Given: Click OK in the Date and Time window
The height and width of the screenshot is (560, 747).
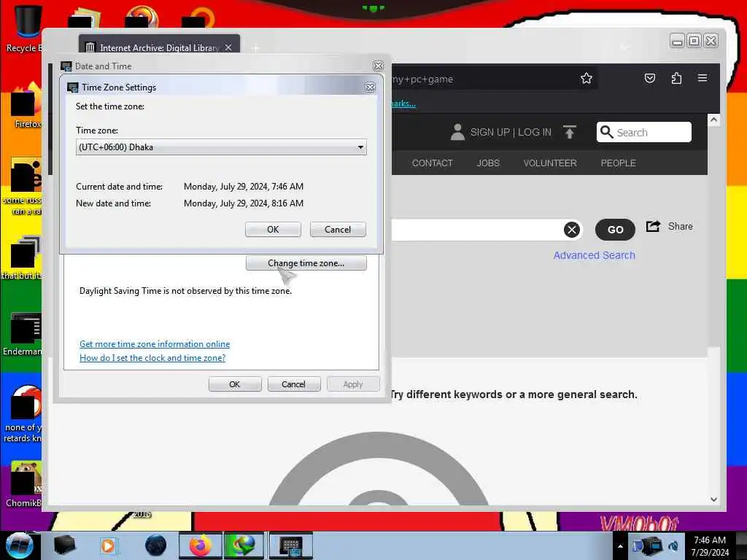Looking at the screenshot, I should click(x=235, y=384).
